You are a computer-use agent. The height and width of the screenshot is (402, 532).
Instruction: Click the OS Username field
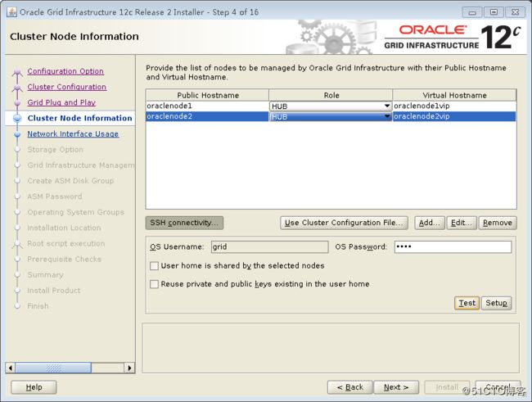coord(270,246)
